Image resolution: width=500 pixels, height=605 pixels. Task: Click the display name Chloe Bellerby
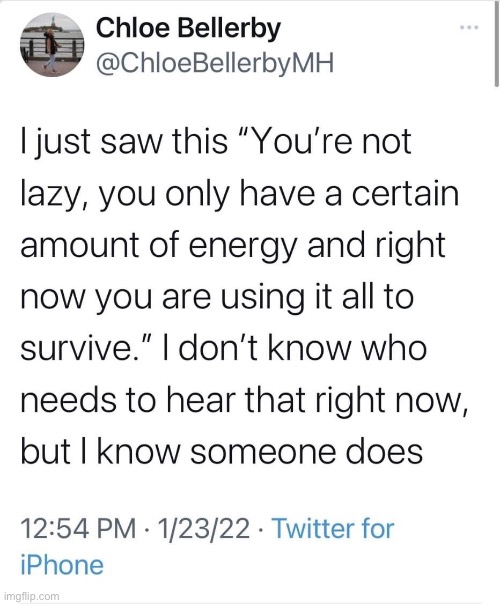pos(188,29)
